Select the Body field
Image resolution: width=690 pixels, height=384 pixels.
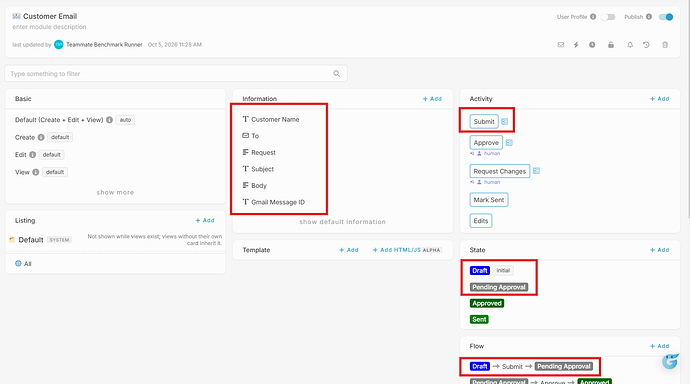tap(259, 186)
